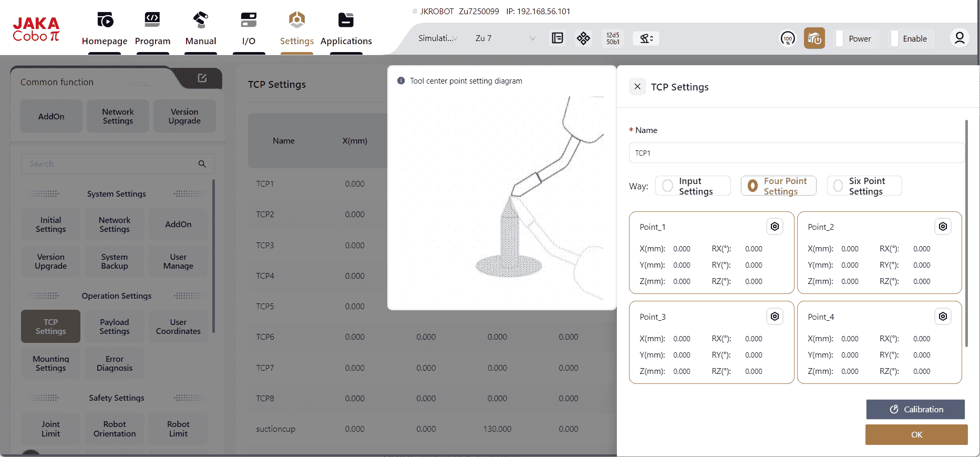Open the user account icon

click(959, 38)
